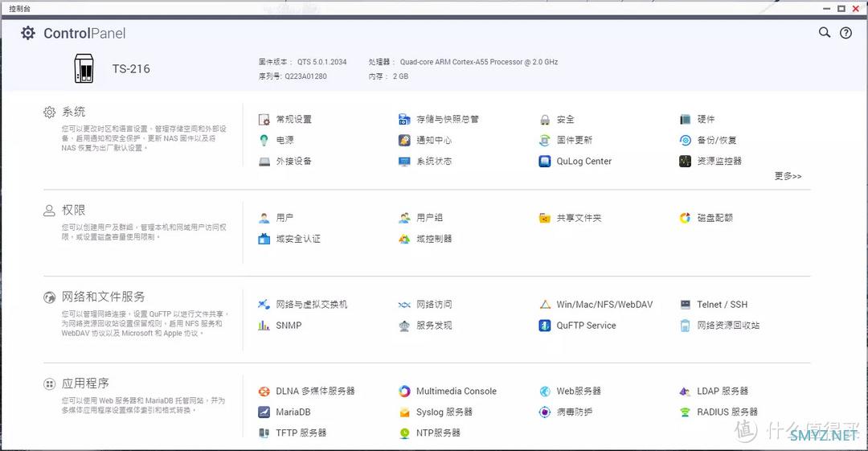Select the 系统 system category heading
This screenshot has height=451, width=868.
coord(73,112)
